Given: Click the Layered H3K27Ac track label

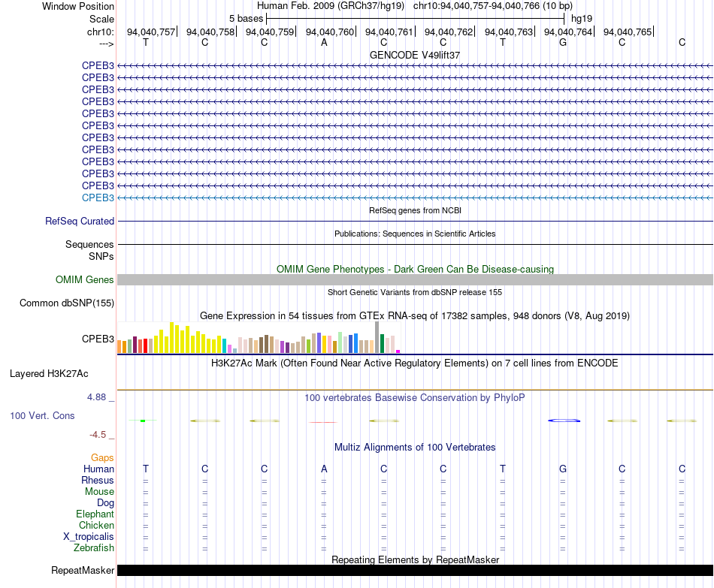Looking at the screenshot, I should tap(49, 374).
